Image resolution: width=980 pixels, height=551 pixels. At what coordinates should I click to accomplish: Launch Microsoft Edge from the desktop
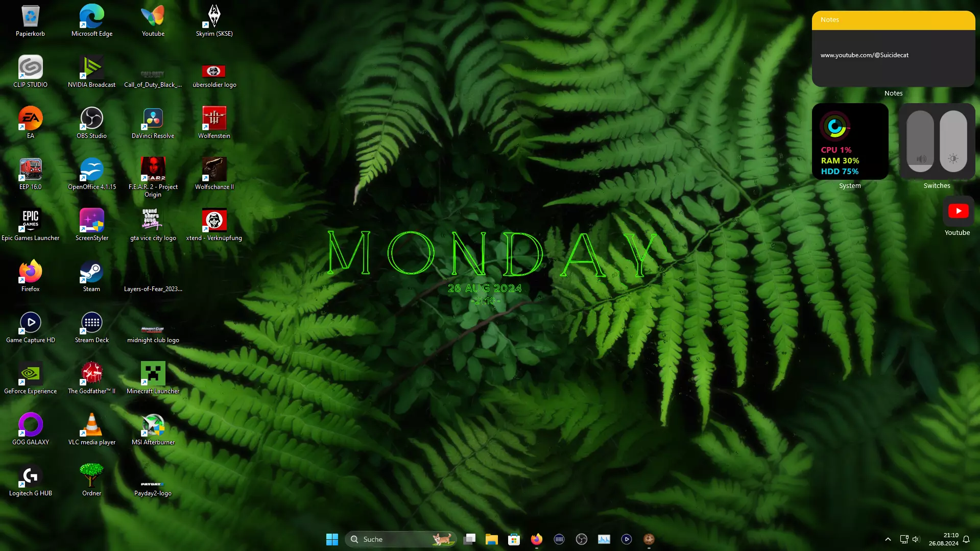point(92,20)
